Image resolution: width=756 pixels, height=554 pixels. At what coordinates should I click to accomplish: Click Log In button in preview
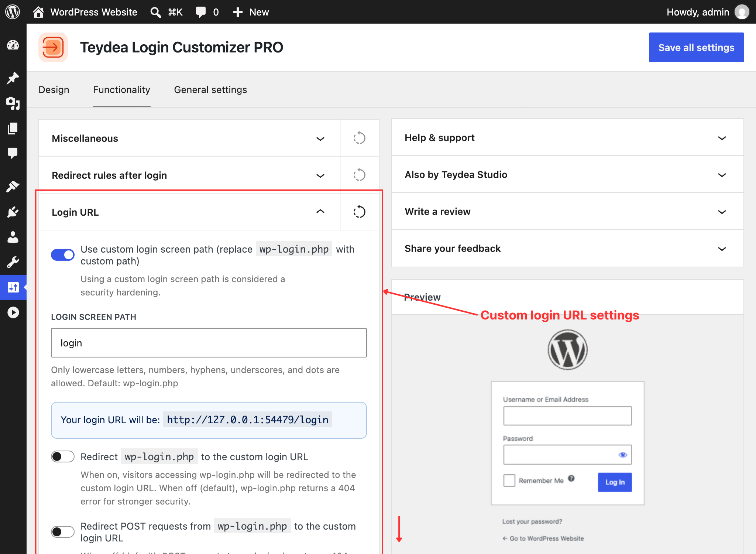[615, 482]
